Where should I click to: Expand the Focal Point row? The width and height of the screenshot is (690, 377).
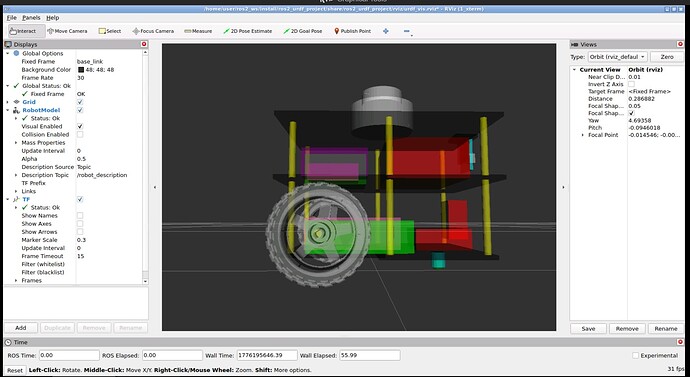click(583, 135)
